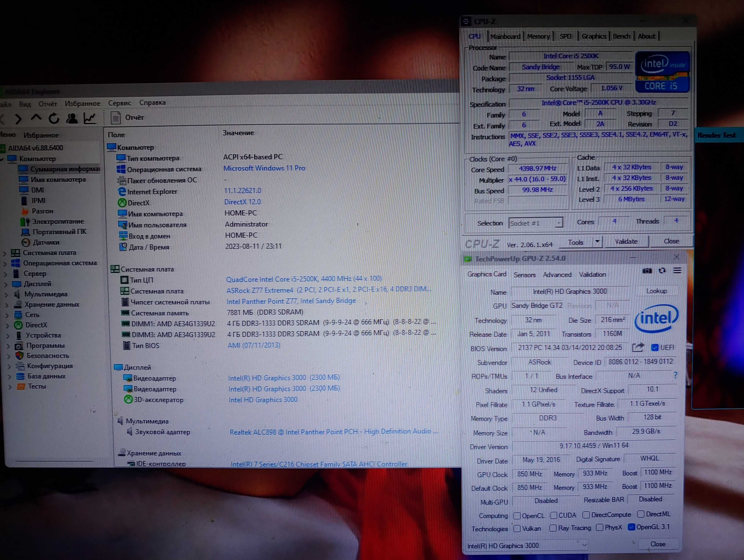
Task: Switch to CPU-Z Bench tab
Action: pyautogui.click(x=621, y=36)
